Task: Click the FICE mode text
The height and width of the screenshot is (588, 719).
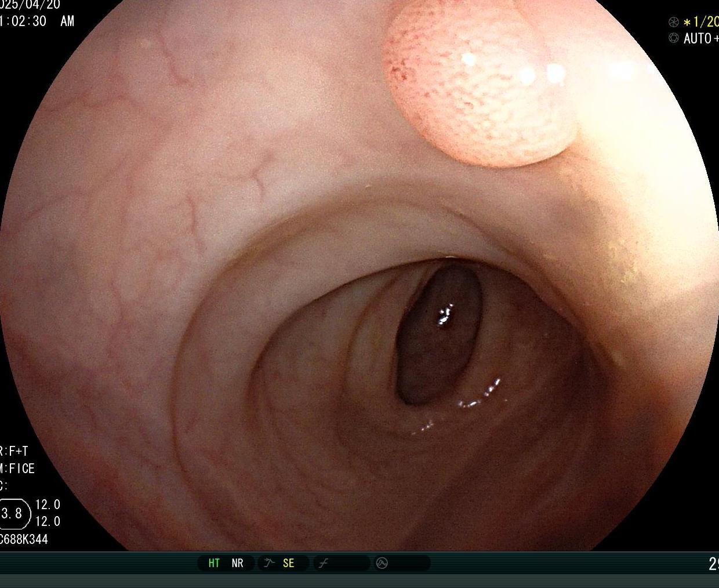Action: tap(21, 469)
